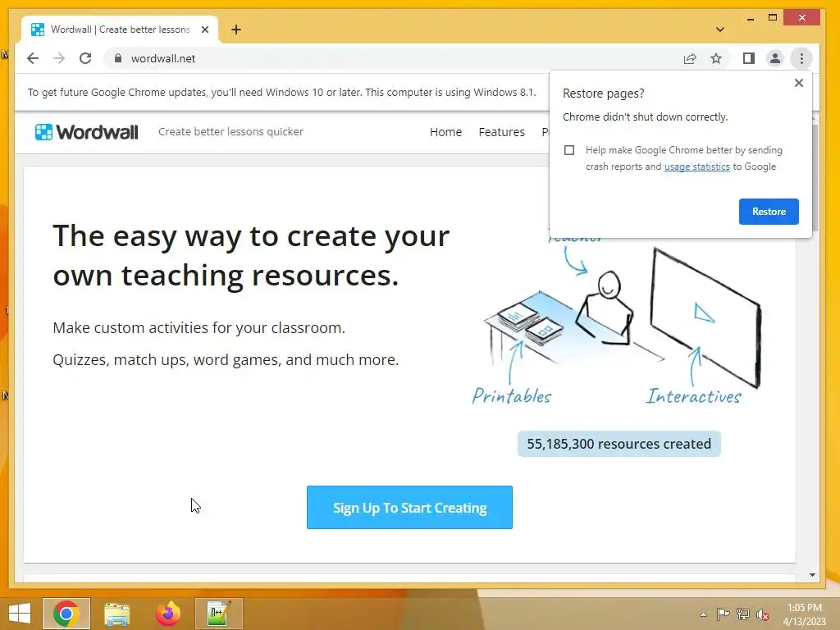The width and height of the screenshot is (840, 630).
Task: Check the send crash reports checkbox
Action: click(569, 150)
